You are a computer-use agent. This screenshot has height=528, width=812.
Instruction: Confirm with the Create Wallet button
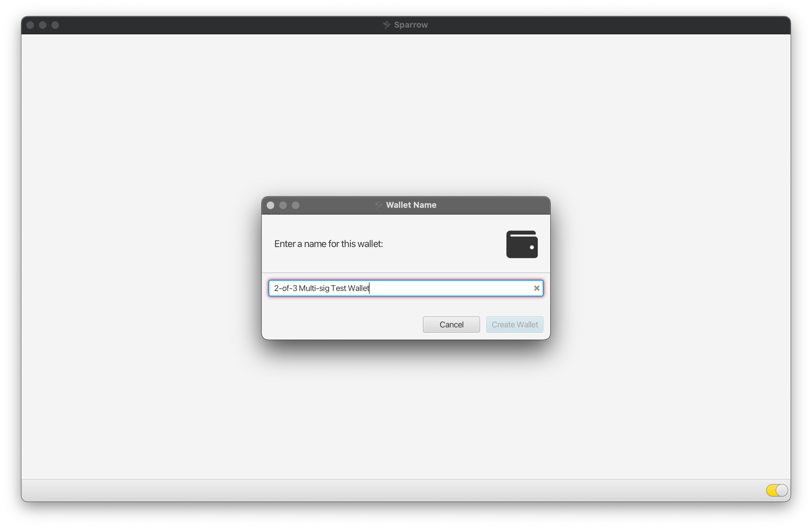[515, 325]
